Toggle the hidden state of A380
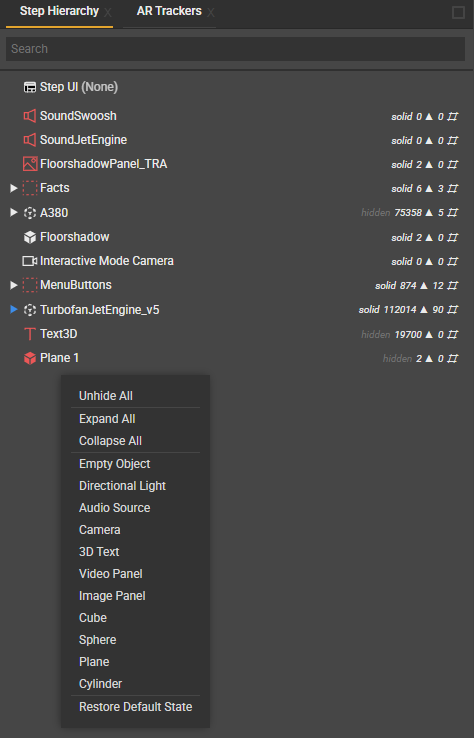Viewport: 474px width, 738px height. click(x=375, y=213)
